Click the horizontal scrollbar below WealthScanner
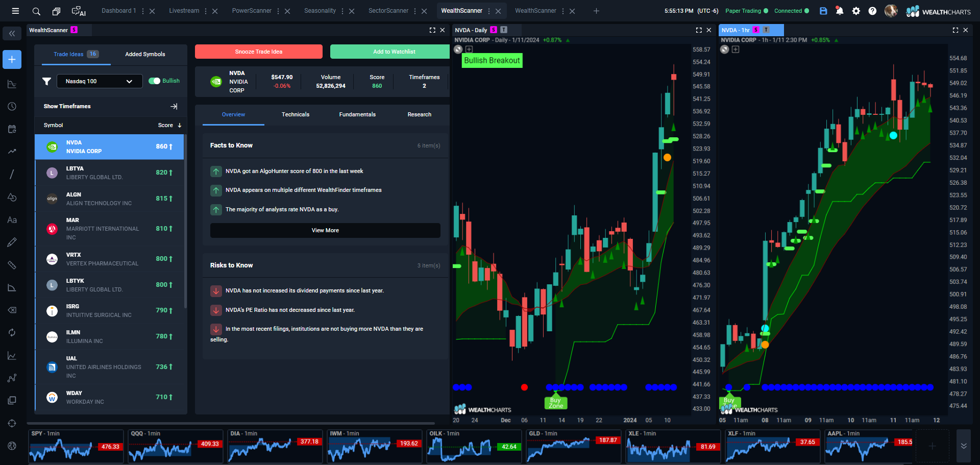Image resolution: width=980 pixels, height=465 pixels. pos(231,423)
